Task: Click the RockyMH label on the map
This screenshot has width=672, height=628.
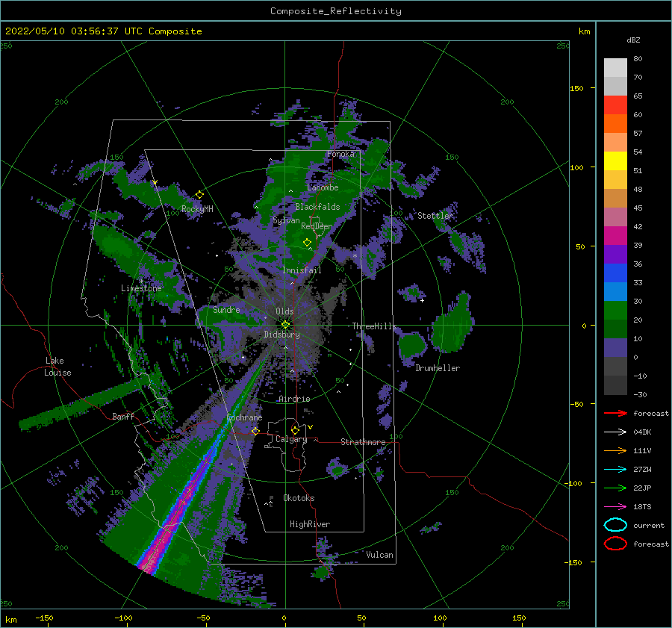Action: 197,209
